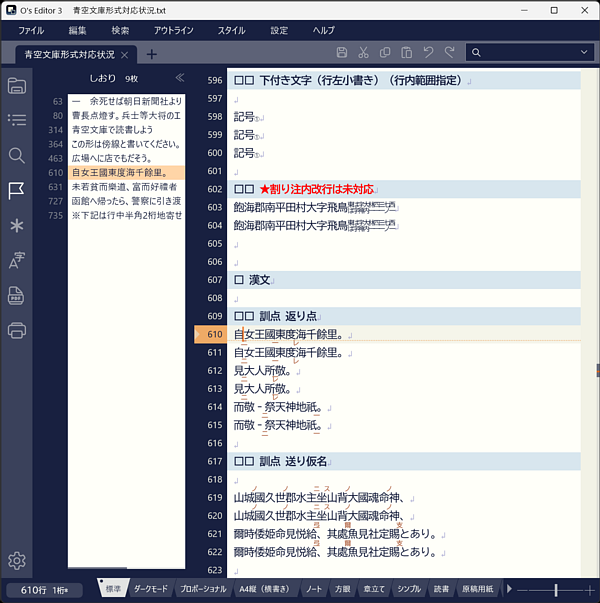Open the 検索 menu
The width and height of the screenshot is (600, 603).
(120, 30)
